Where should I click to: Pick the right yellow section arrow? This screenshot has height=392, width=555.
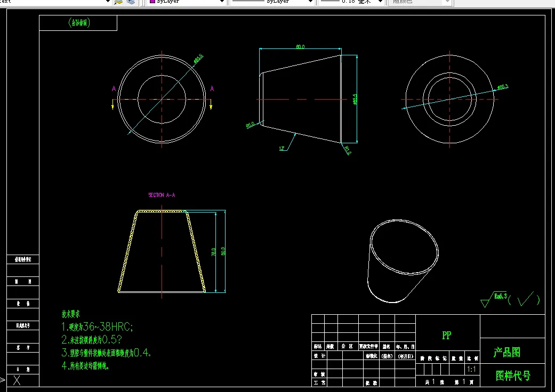tap(211, 104)
